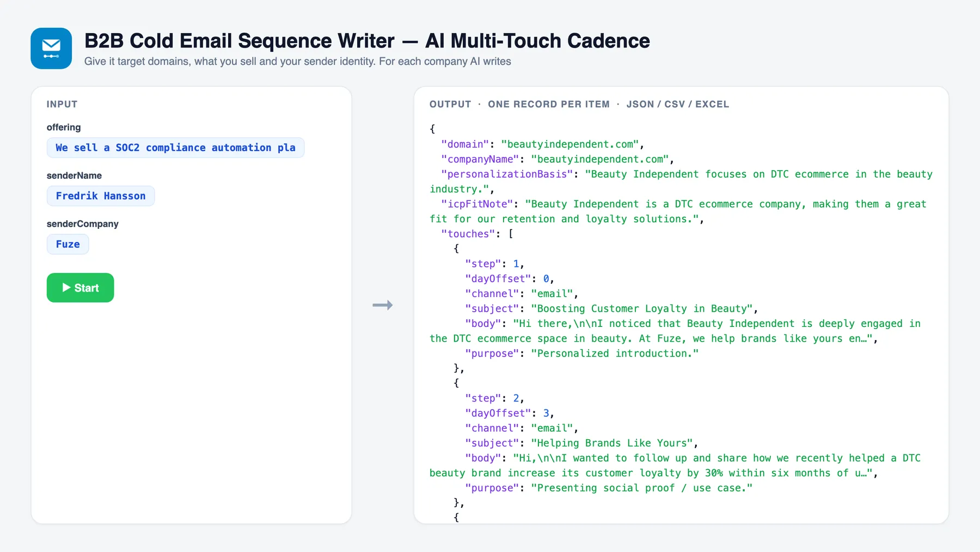Click purpose value 'Presenting social proof / use case.'
This screenshot has width=980, height=552.
642,488
